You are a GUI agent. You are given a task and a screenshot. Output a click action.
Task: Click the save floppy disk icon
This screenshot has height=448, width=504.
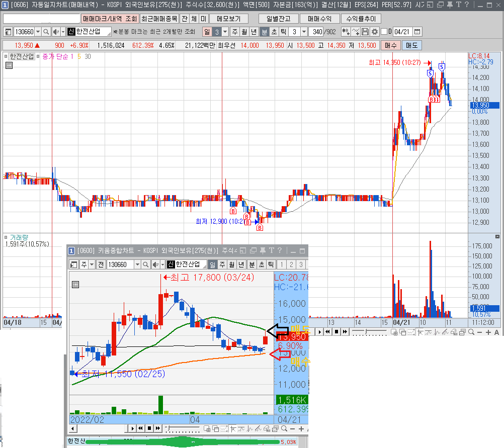click(365, 32)
